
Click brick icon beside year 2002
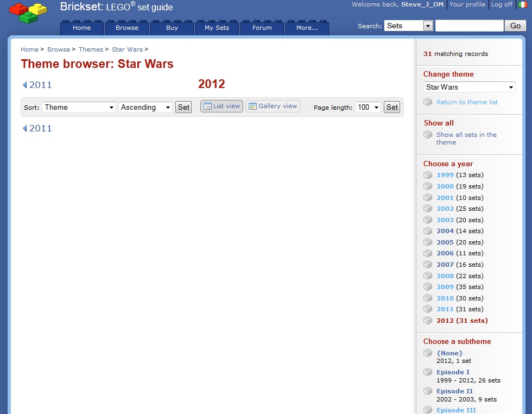click(x=428, y=209)
